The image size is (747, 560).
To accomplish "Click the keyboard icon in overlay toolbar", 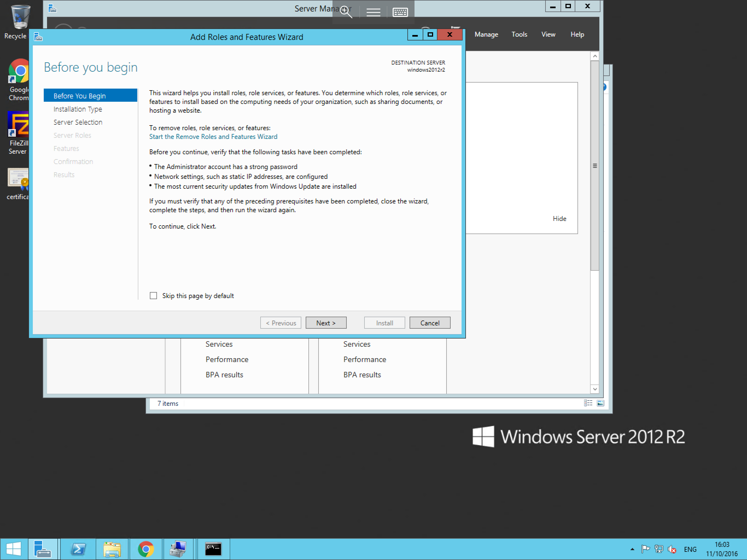I will pos(400,12).
